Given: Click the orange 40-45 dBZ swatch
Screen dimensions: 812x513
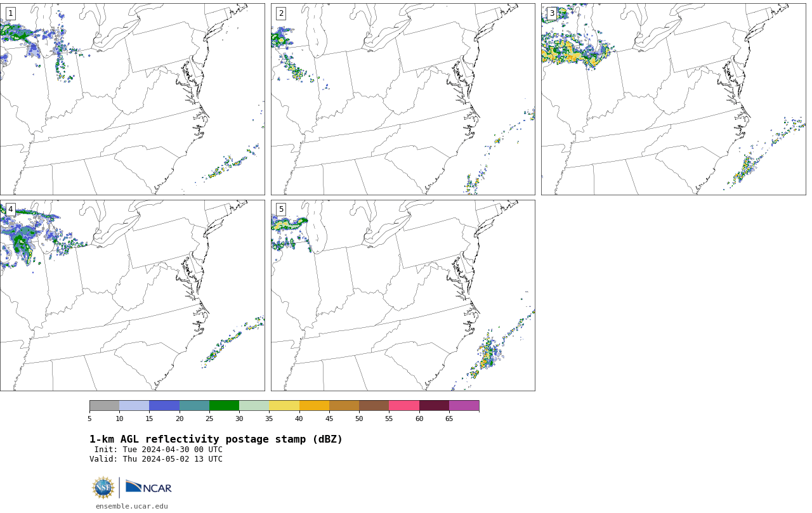Looking at the screenshot, I should (x=314, y=406).
